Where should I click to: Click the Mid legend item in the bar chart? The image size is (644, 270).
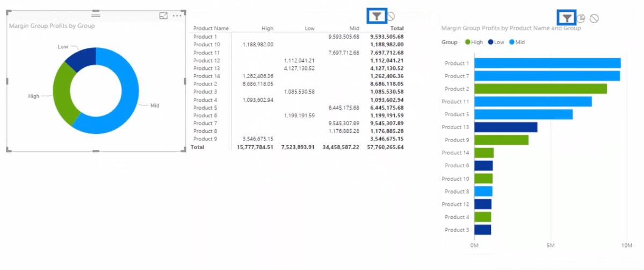point(517,42)
